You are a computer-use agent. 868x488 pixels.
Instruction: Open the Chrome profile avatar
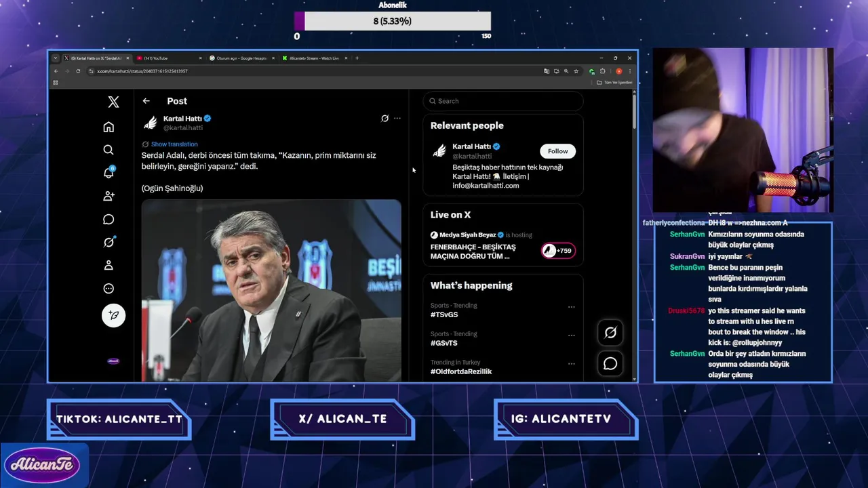click(x=618, y=71)
